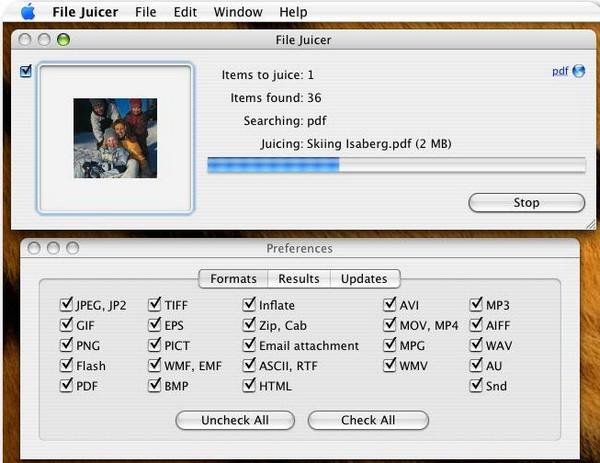The image size is (600, 463).
Task: Click the 'Items found: 36' text
Action: tap(276, 98)
